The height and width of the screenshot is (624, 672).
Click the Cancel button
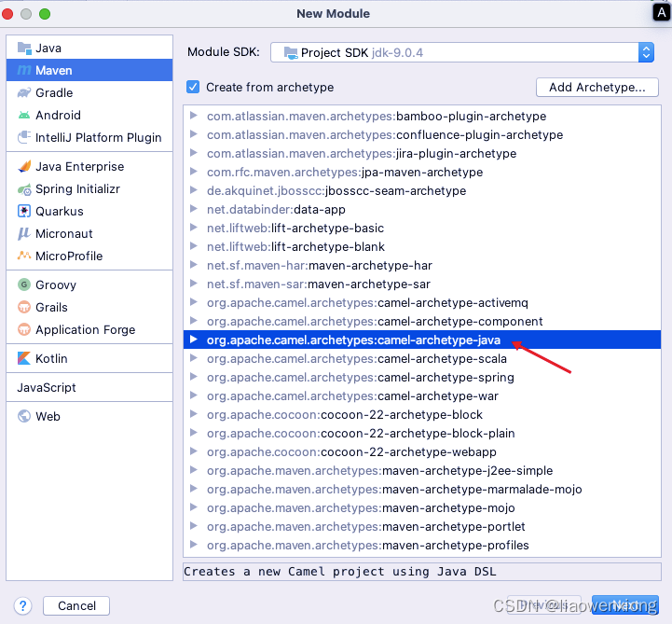pos(76,605)
